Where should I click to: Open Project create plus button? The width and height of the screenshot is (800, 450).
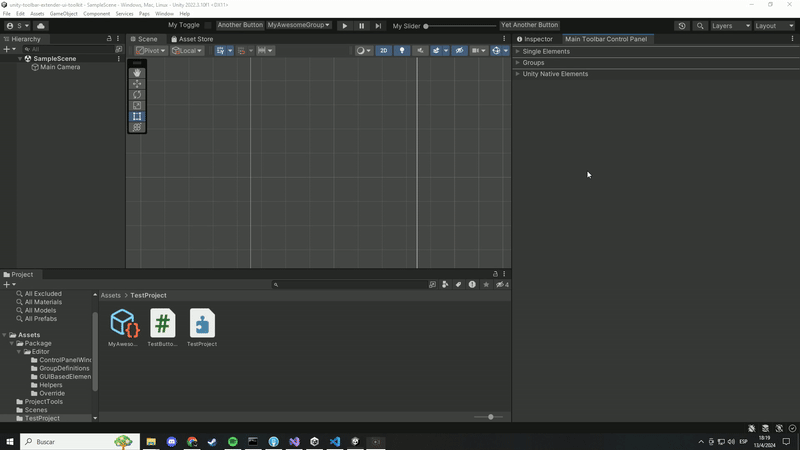point(9,284)
